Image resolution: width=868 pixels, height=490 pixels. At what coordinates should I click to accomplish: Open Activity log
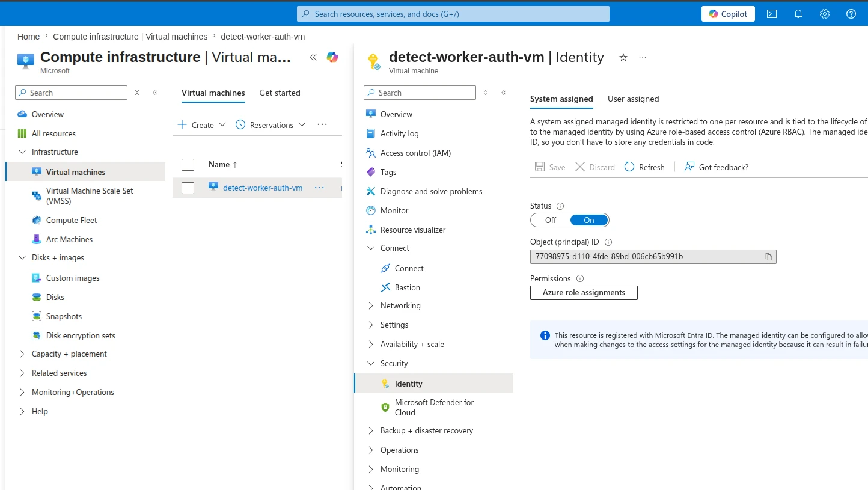[399, 133]
